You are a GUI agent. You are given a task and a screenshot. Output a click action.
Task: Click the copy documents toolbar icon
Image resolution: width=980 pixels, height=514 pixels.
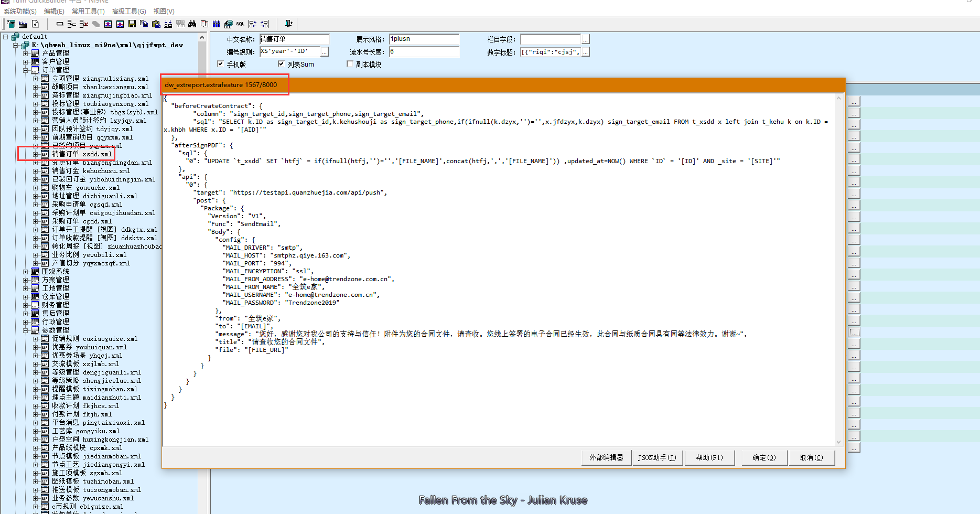(144, 24)
